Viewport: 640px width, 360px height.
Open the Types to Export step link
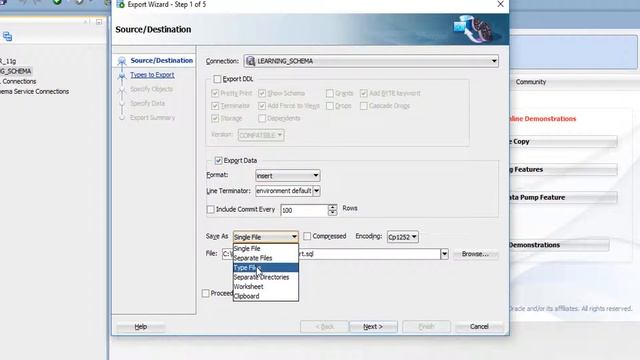pos(152,75)
